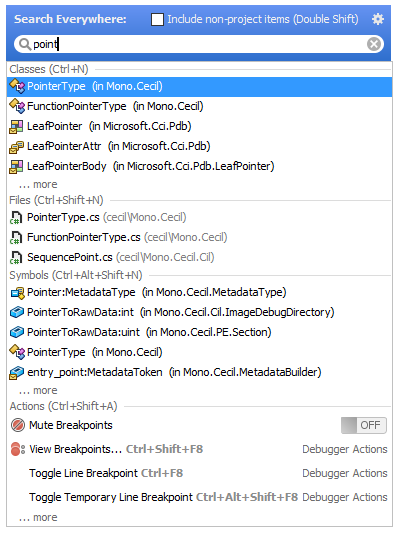400x533 pixels.
Task: Clear the search with the X icon
Action: 374,44
